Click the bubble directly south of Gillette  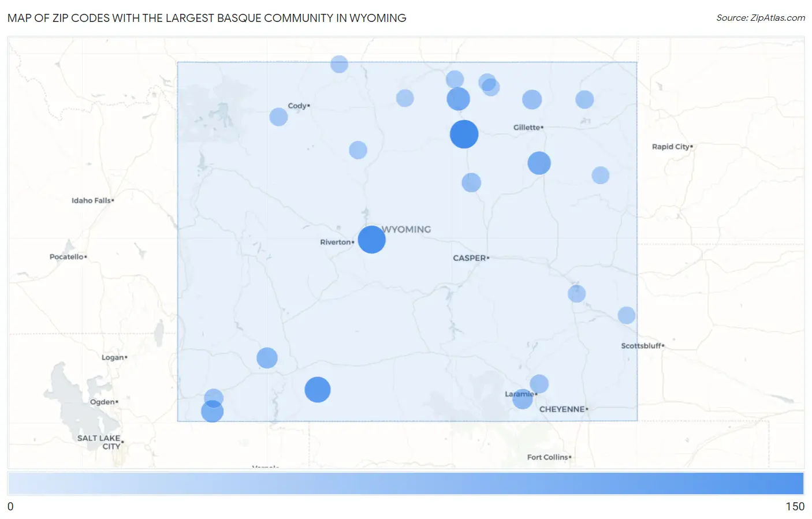point(539,163)
